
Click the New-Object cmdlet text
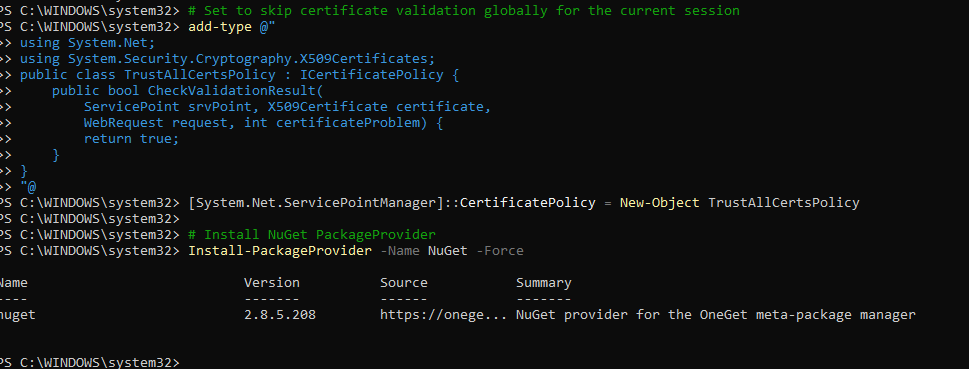(x=660, y=202)
